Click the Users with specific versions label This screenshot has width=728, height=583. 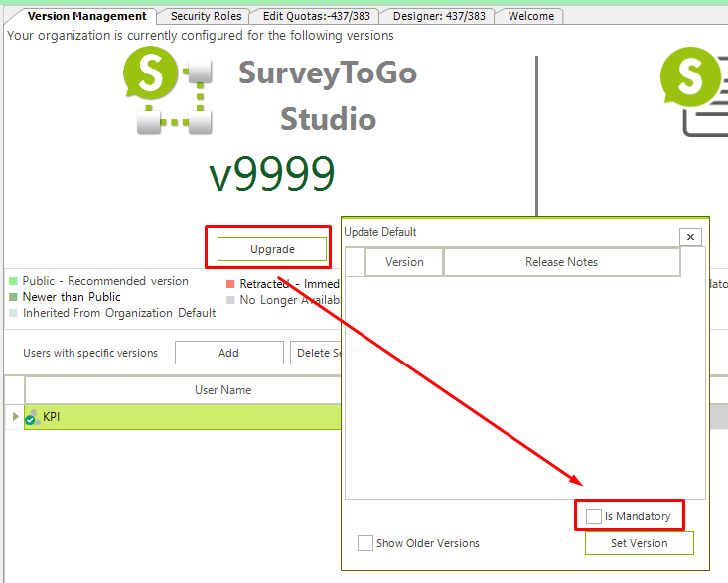click(x=90, y=353)
